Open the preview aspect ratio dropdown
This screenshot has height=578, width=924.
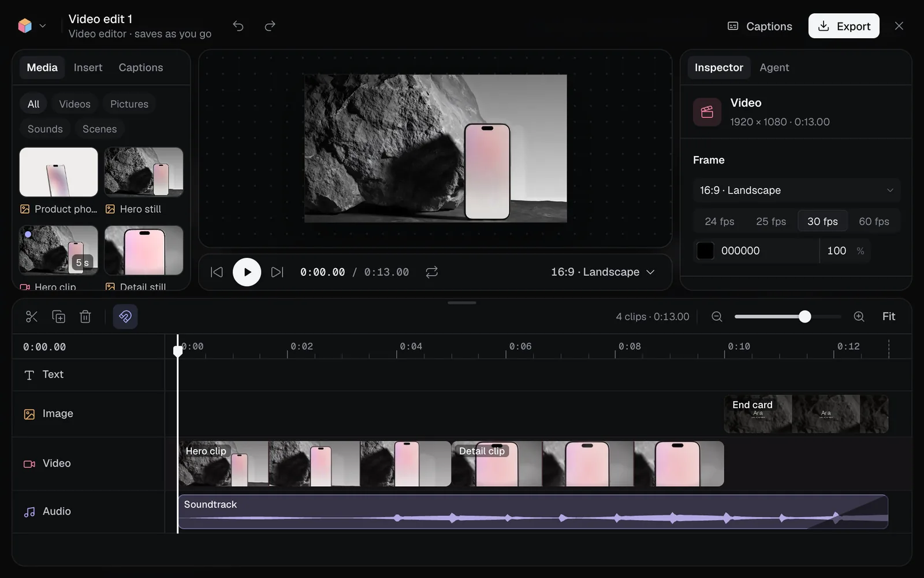(603, 272)
